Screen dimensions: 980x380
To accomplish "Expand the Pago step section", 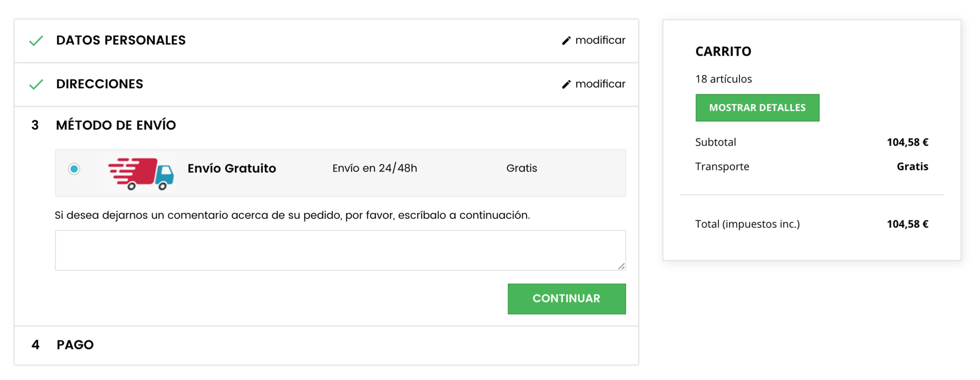I will tap(326, 345).
